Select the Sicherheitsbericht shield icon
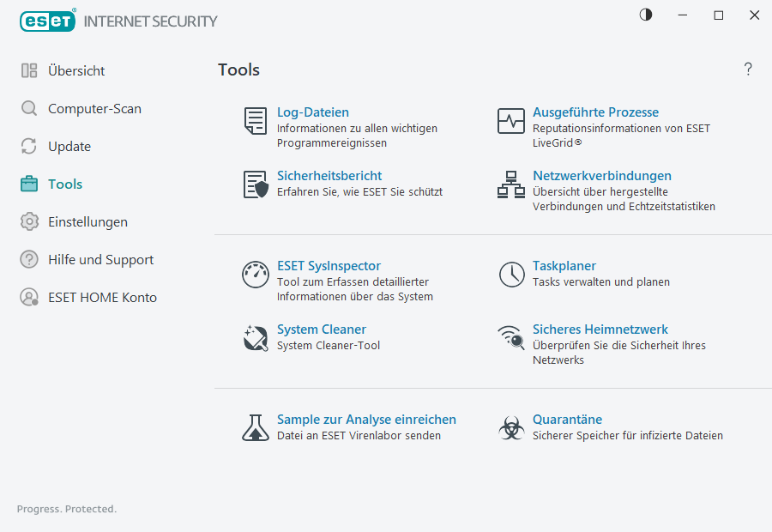Viewport: 772px width, 532px height. (x=255, y=184)
